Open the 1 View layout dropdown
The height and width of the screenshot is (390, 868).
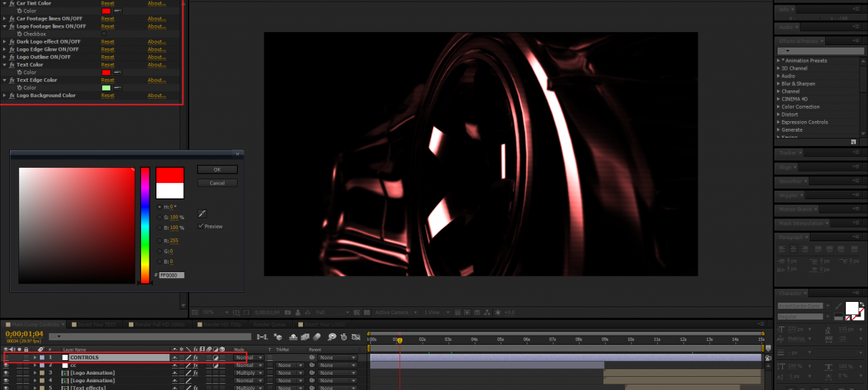[438, 313]
